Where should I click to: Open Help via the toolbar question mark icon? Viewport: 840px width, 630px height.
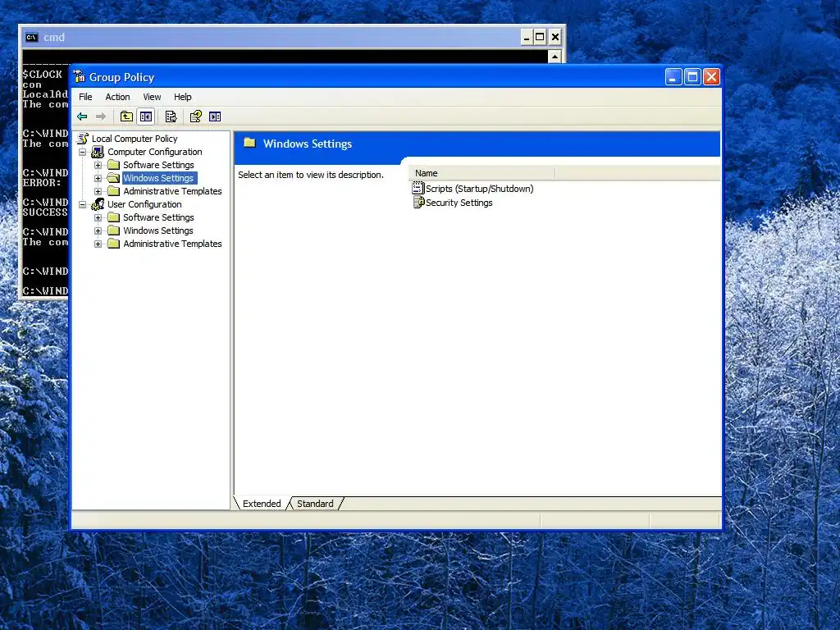pyautogui.click(x=196, y=116)
